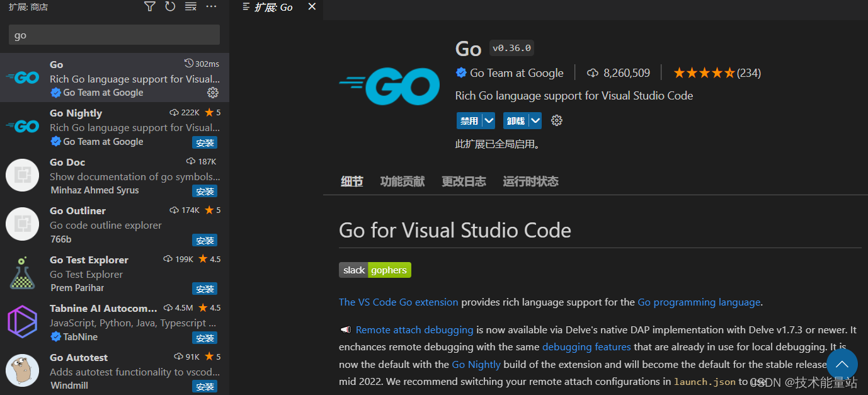Switch to the 运行时状态 tab

pos(530,181)
